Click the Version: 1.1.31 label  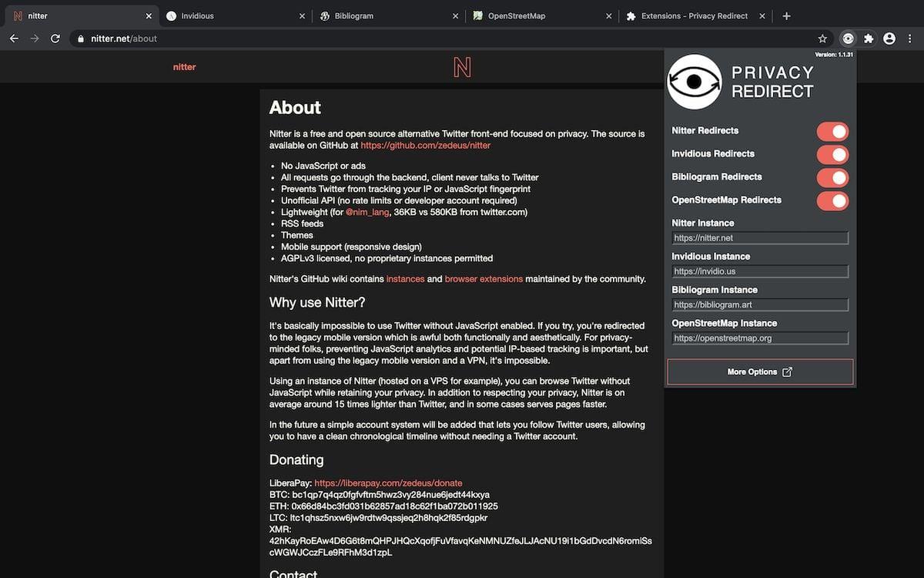tap(834, 55)
